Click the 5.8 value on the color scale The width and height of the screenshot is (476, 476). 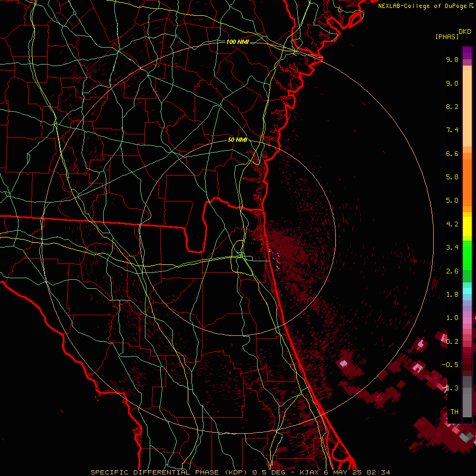tap(452, 177)
